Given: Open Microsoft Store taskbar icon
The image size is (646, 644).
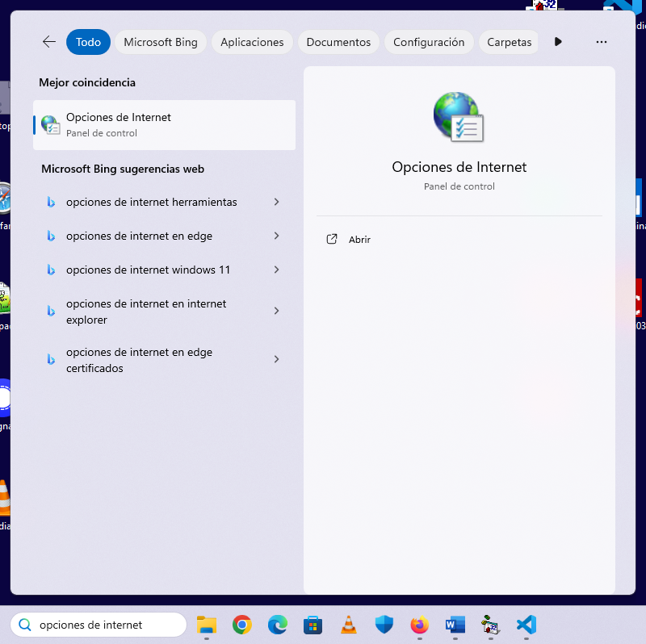Looking at the screenshot, I should [x=313, y=625].
